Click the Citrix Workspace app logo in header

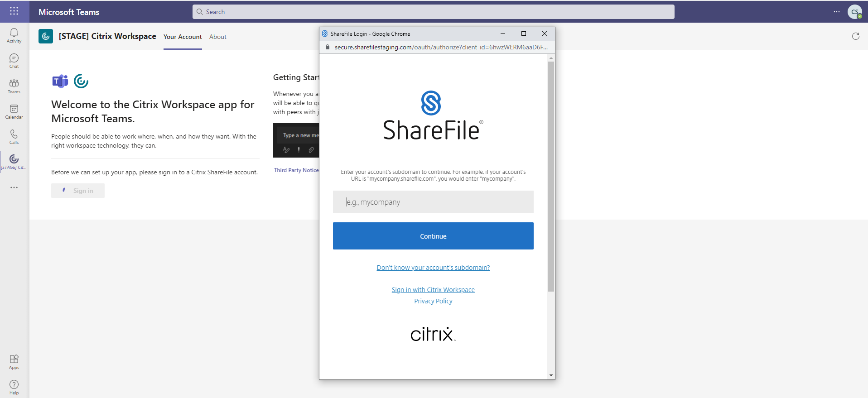46,36
